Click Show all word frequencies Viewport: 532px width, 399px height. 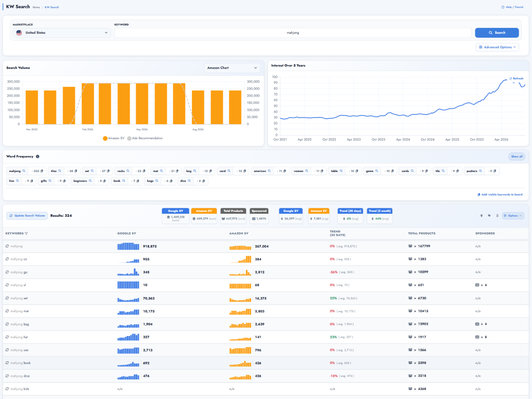point(517,156)
